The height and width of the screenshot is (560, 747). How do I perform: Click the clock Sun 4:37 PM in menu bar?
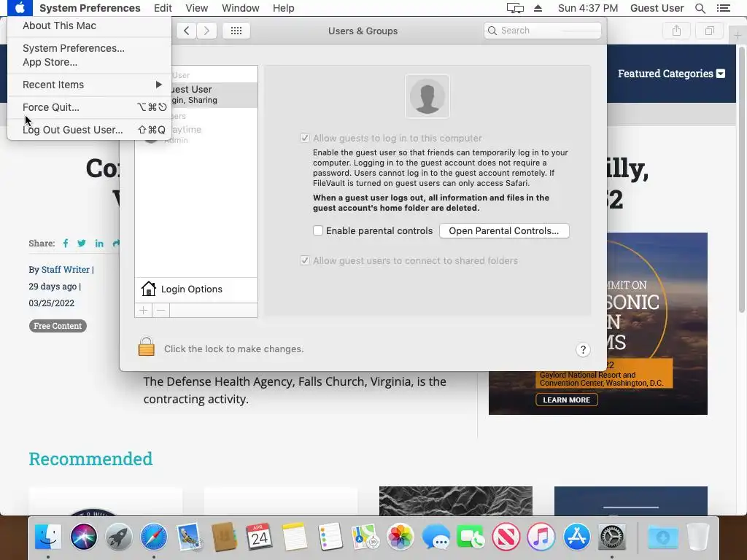[588, 8]
